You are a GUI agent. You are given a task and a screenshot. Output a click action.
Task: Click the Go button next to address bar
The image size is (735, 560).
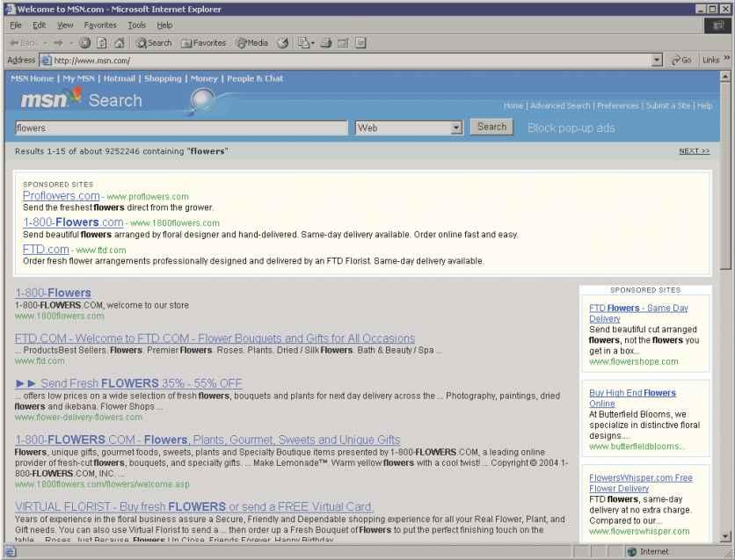click(682, 60)
